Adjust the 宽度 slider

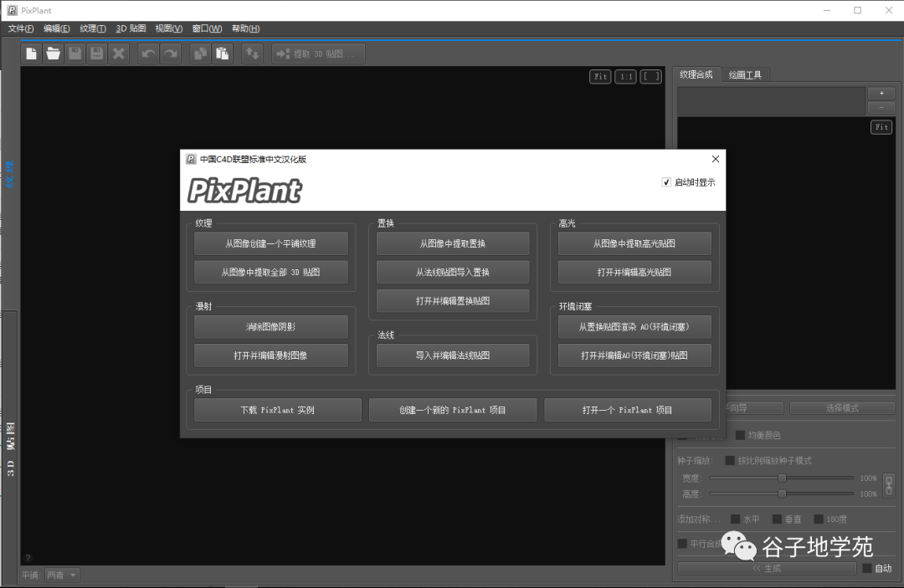782,478
